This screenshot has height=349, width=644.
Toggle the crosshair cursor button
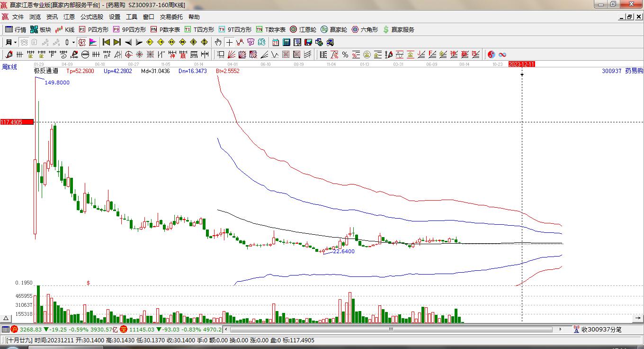click(229, 42)
